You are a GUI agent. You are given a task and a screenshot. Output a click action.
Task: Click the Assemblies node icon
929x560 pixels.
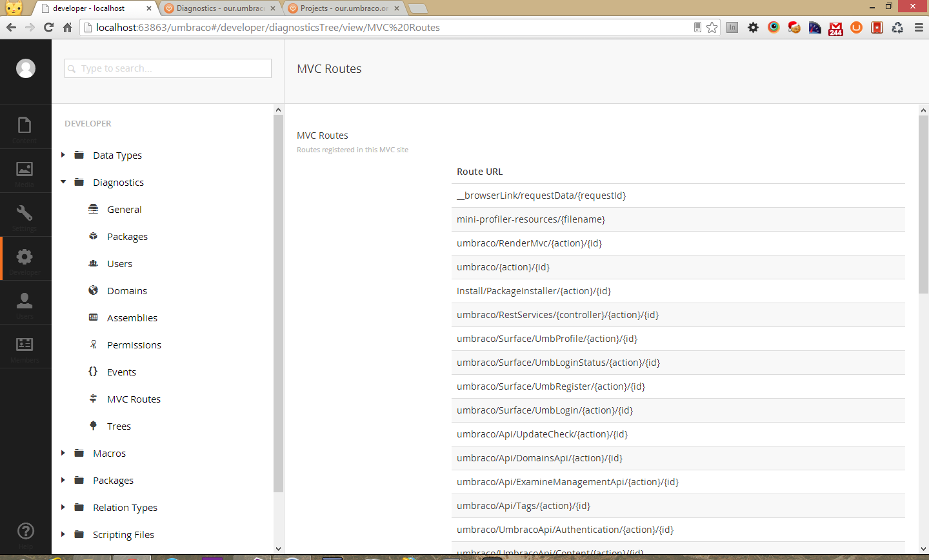tap(94, 317)
